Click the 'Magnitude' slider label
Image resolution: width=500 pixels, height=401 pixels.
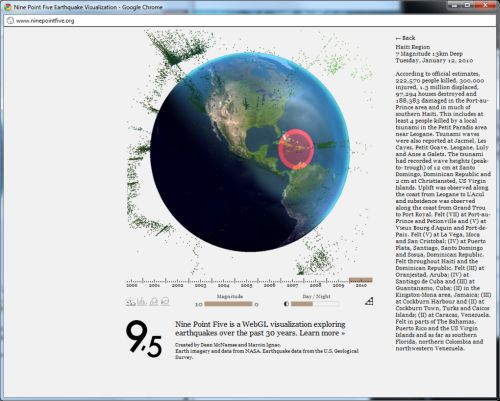click(230, 296)
